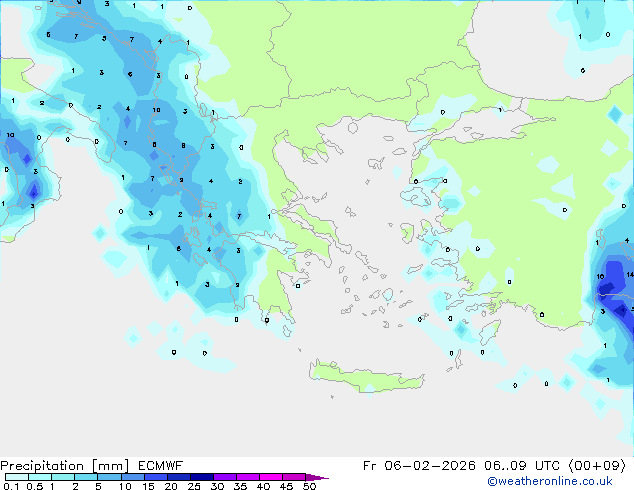Choose the 20–25 mm legend color swatch
The width and height of the screenshot is (634, 490).
[x=178, y=477]
